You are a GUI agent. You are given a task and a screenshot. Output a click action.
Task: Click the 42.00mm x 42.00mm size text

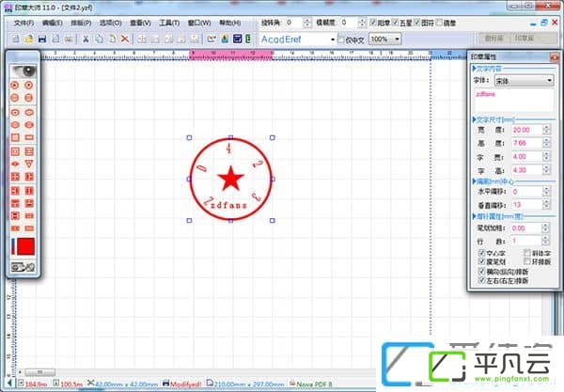[x=127, y=384]
